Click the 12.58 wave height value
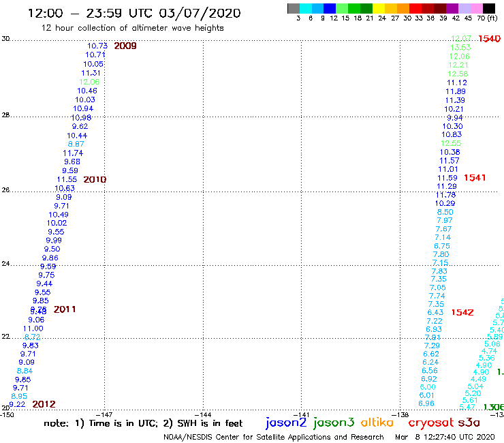 click(458, 74)
